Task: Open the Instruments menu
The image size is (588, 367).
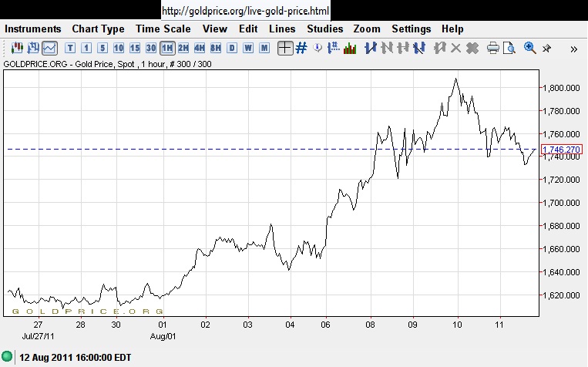Action: click(32, 29)
